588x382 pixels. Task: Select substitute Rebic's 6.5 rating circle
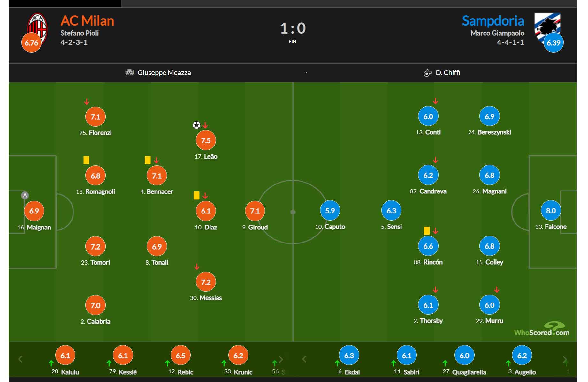(x=180, y=356)
